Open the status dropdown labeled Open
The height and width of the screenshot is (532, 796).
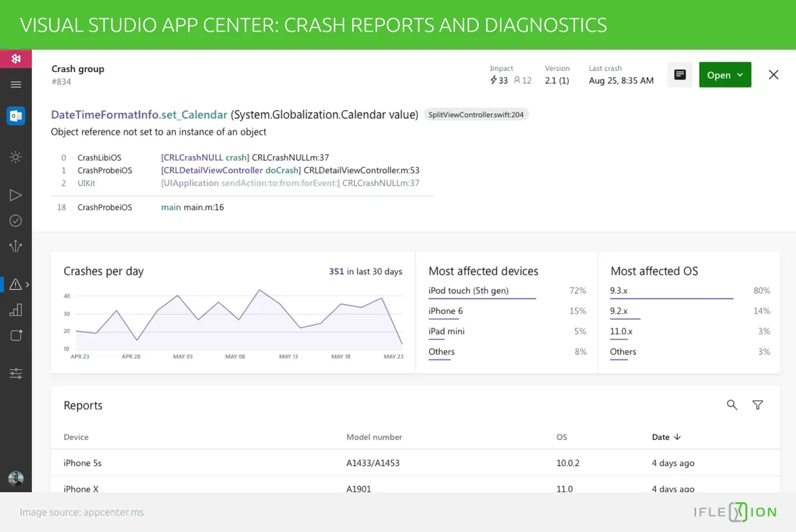pos(725,75)
